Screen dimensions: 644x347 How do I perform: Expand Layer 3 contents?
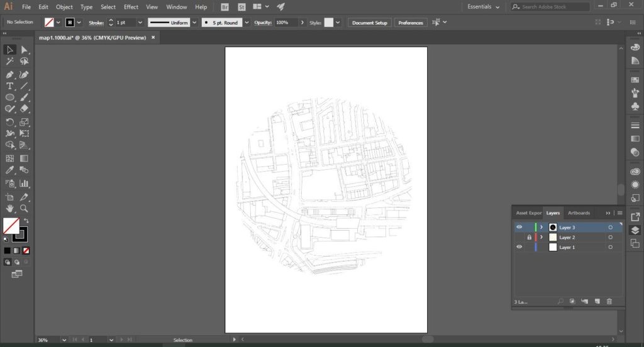point(541,227)
